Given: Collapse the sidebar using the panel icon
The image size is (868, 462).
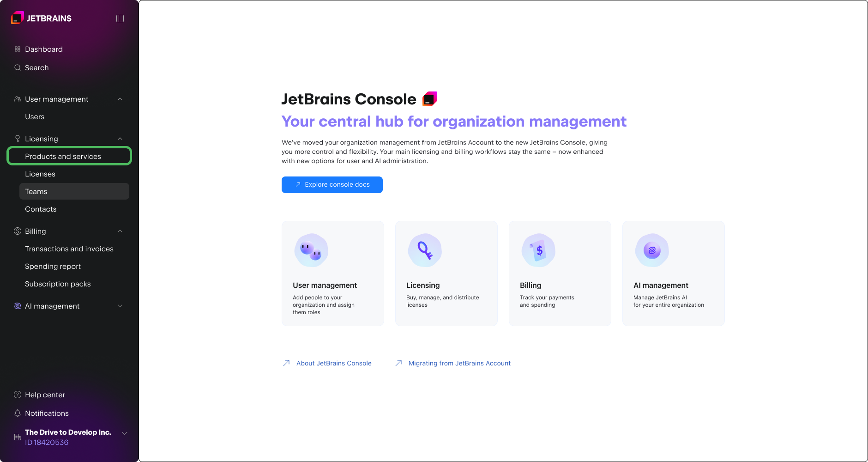Looking at the screenshot, I should [x=120, y=18].
